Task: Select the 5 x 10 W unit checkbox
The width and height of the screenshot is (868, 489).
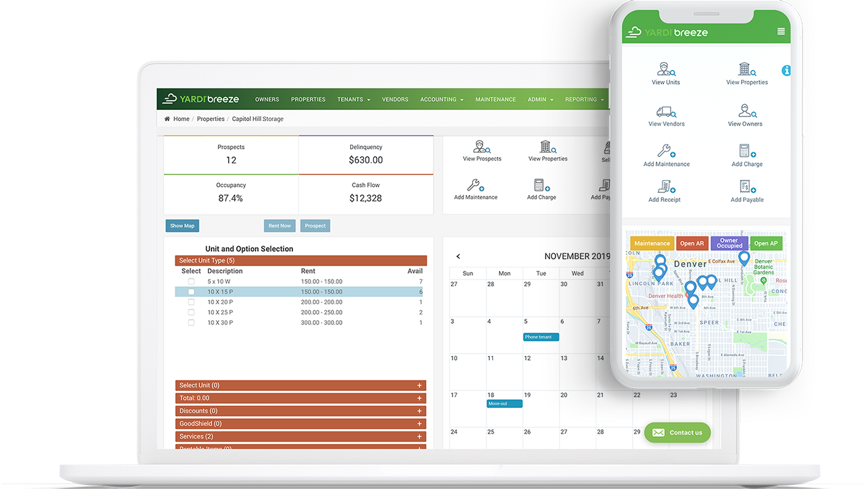Action: tap(191, 282)
